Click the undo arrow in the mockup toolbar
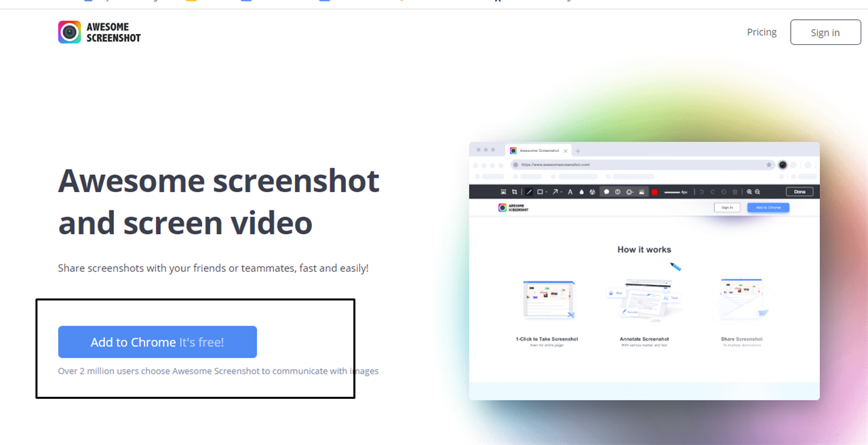 click(x=702, y=192)
